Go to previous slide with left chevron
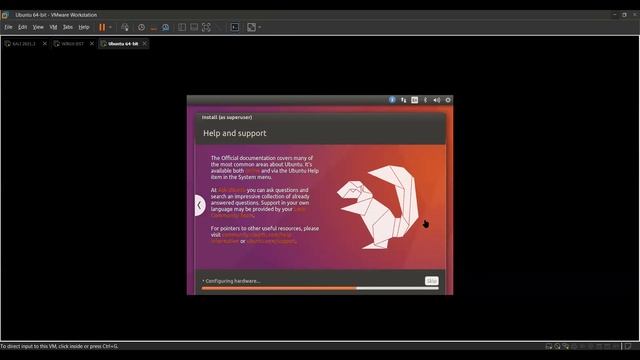This screenshot has width=640, height=360. (200, 205)
